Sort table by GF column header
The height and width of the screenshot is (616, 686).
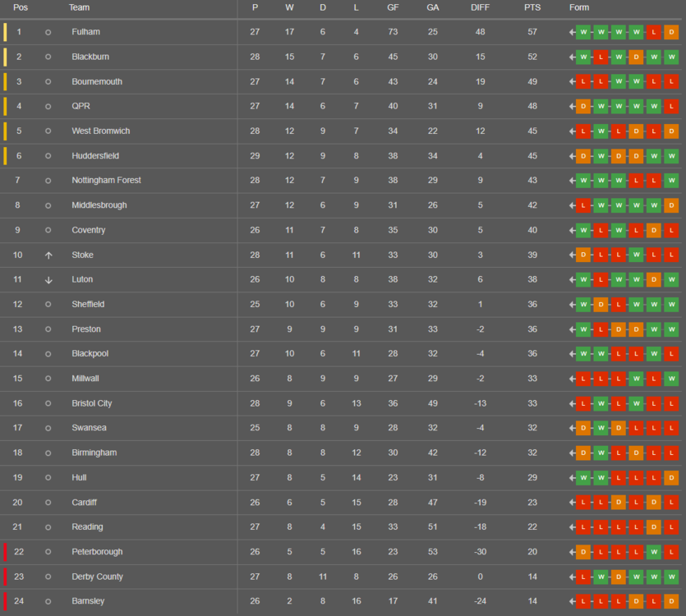point(393,7)
